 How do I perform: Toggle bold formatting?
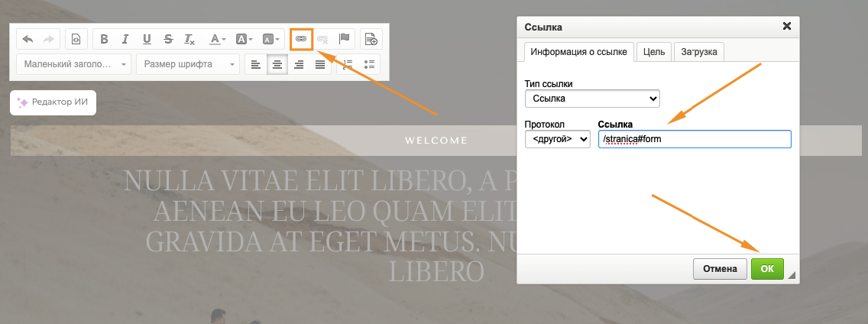[x=105, y=39]
